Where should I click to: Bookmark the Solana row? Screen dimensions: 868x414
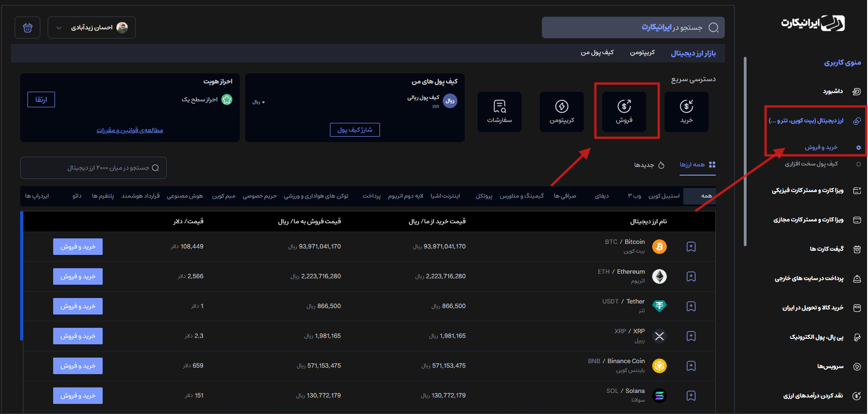(x=691, y=396)
